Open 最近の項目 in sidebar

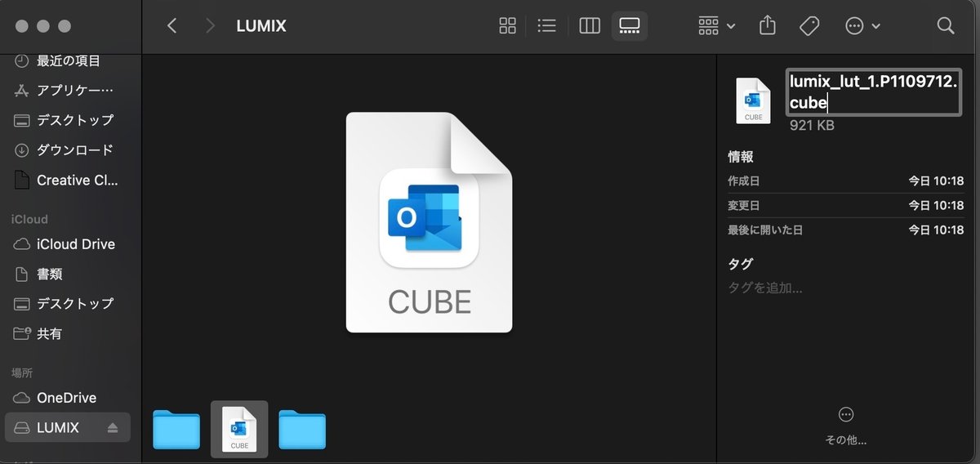click(x=68, y=60)
